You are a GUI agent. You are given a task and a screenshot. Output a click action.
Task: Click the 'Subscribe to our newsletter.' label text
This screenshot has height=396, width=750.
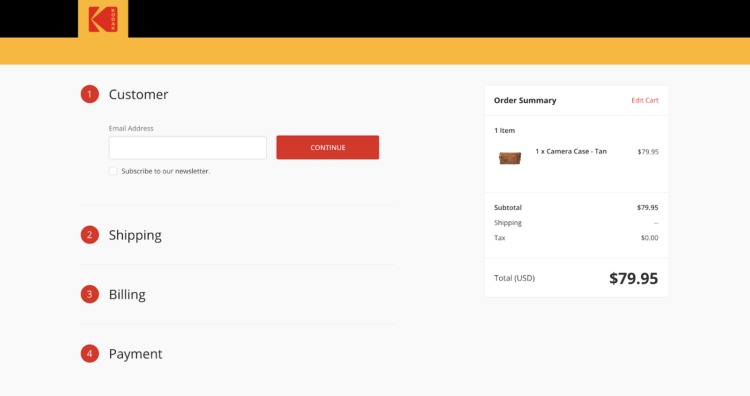[165, 171]
